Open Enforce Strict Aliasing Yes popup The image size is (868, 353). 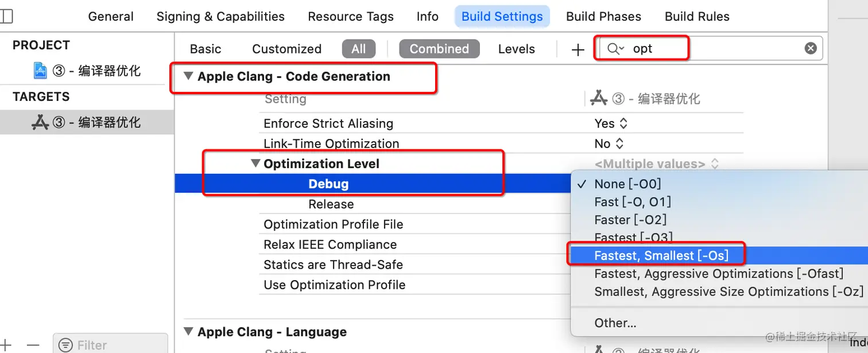pyautogui.click(x=611, y=123)
